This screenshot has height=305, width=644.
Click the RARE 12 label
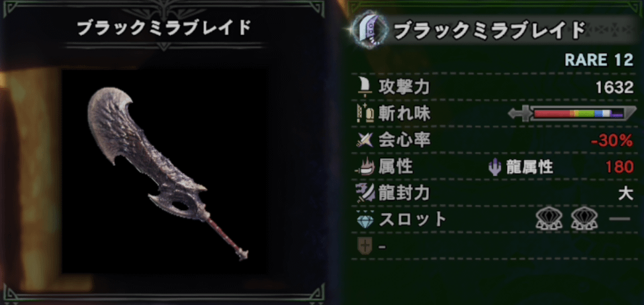pos(599,60)
